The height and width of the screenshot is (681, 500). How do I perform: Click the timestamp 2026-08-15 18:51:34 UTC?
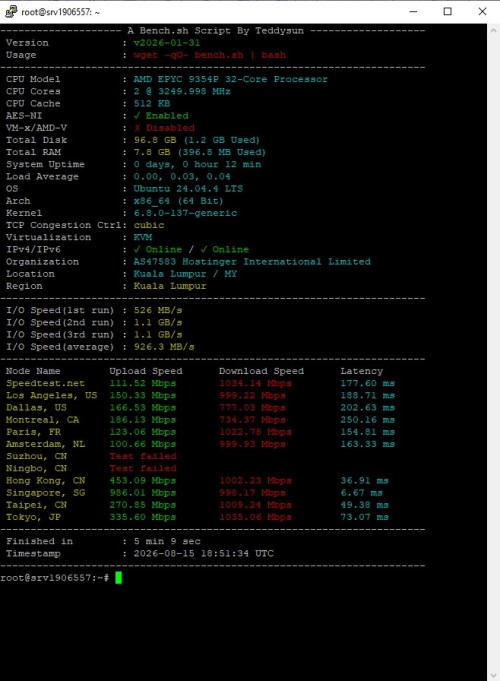click(x=203, y=553)
